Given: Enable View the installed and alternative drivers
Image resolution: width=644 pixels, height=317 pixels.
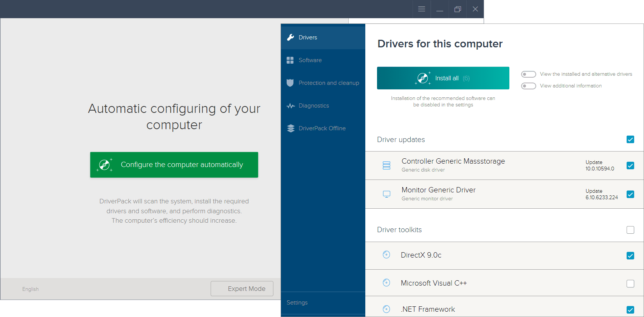Looking at the screenshot, I should (529, 74).
